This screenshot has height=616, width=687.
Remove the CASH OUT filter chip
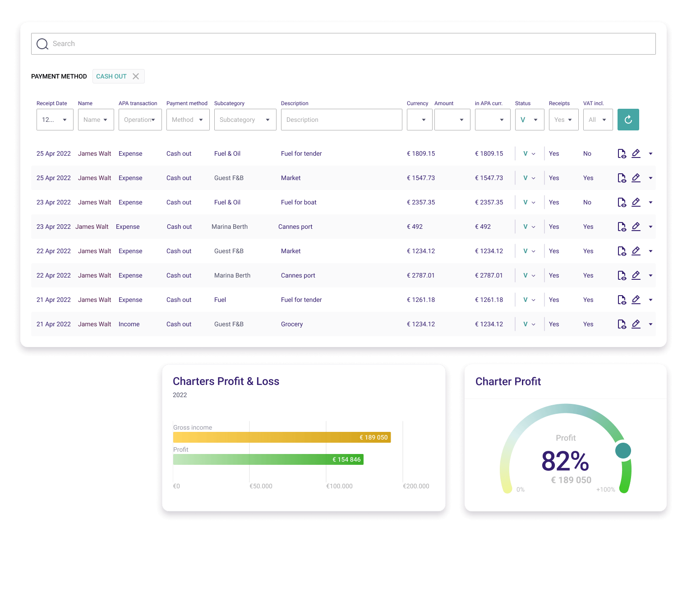136,76
